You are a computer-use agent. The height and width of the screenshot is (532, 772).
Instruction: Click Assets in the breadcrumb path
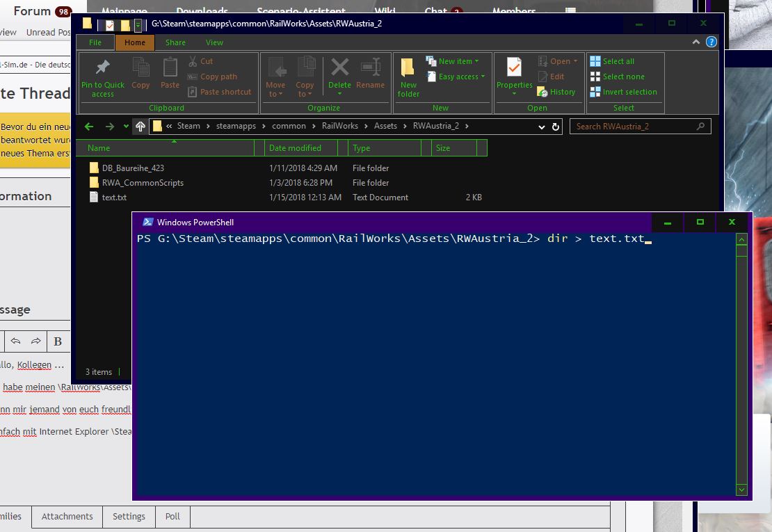pos(385,126)
